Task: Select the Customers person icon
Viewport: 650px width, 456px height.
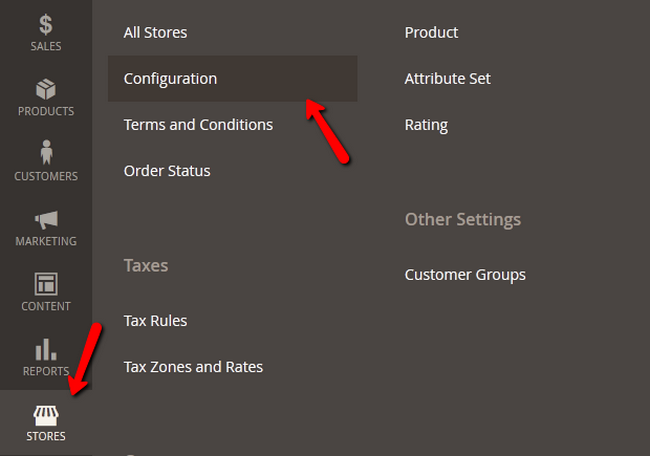Action: 46,153
